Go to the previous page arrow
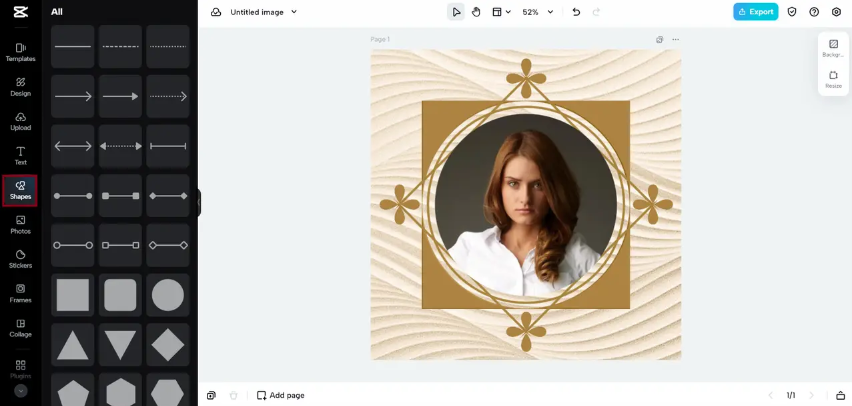The image size is (852, 406). (x=770, y=395)
